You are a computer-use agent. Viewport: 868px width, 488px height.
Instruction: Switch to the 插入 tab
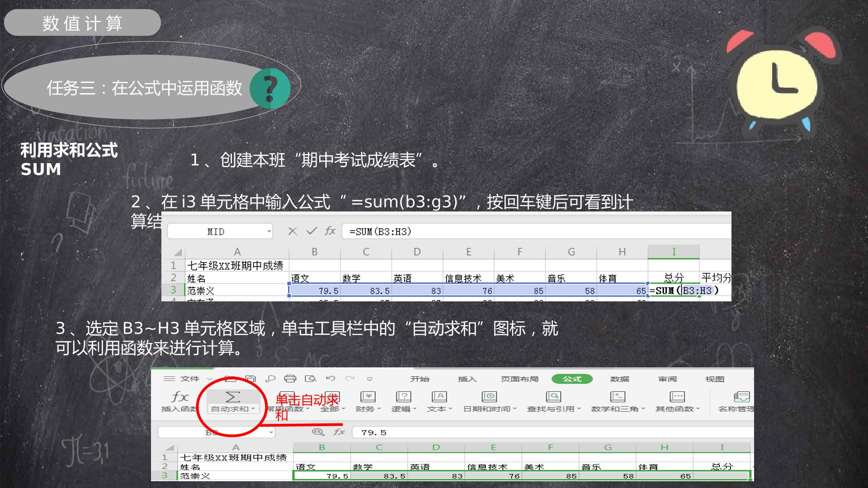[x=467, y=379]
